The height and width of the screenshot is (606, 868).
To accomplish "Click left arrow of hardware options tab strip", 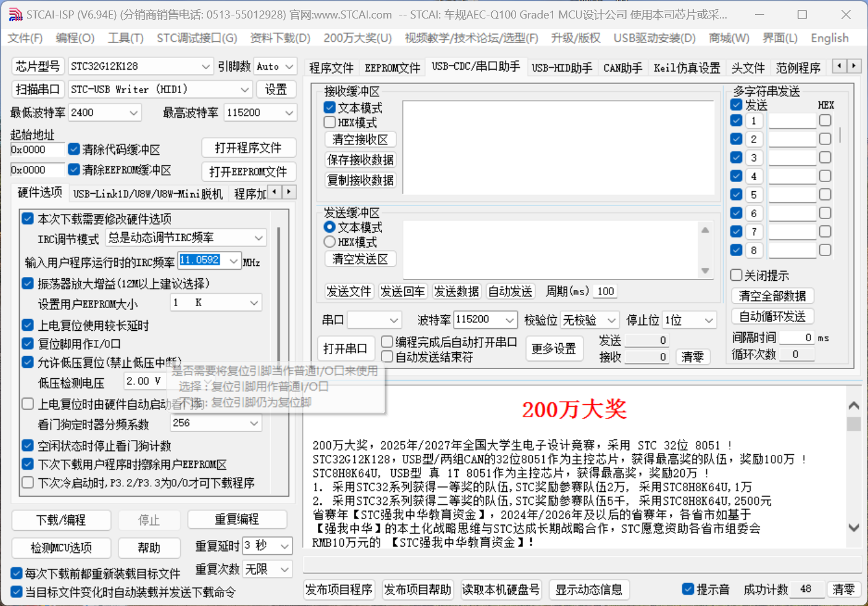I will pos(275,192).
